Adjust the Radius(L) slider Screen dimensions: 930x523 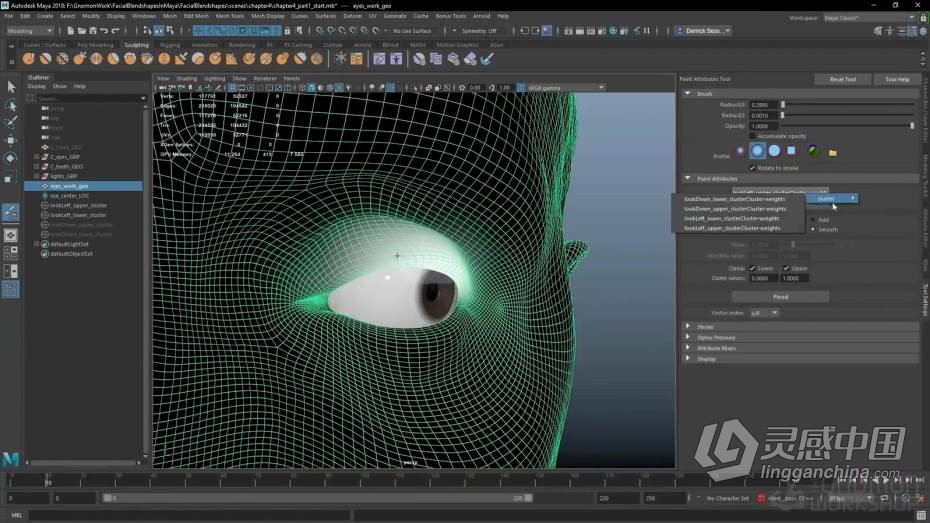(783, 115)
